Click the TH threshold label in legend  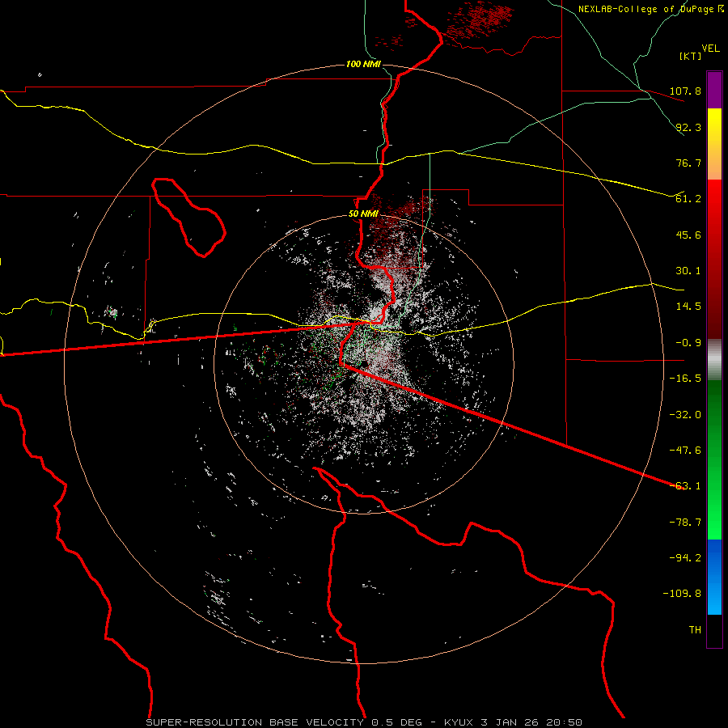click(x=695, y=630)
